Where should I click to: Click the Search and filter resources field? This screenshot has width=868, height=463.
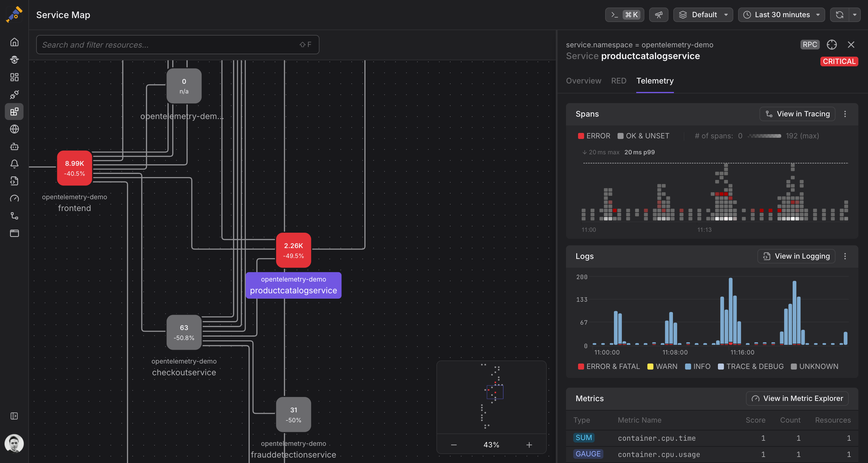(x=178, y=45)
